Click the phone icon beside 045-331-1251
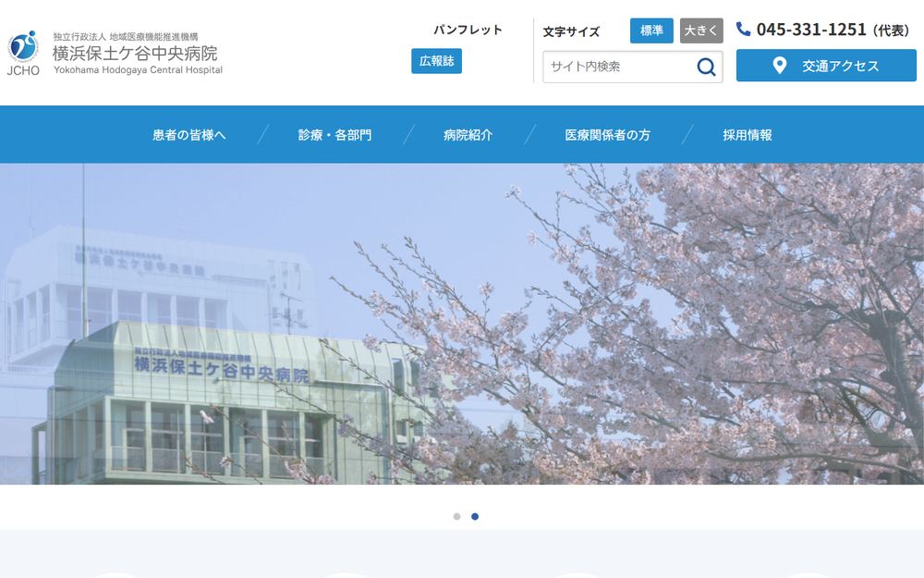This screenshot has height=578, width=924. pyautogui.click(x=743, y=29)
